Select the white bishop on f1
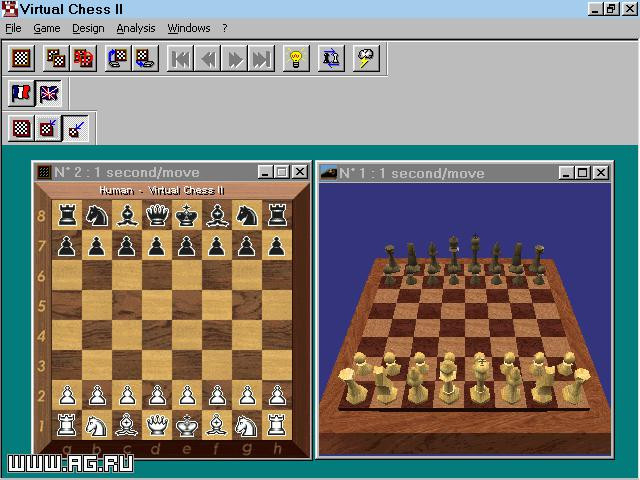This screenshot has width=640, height=480. 217,425
